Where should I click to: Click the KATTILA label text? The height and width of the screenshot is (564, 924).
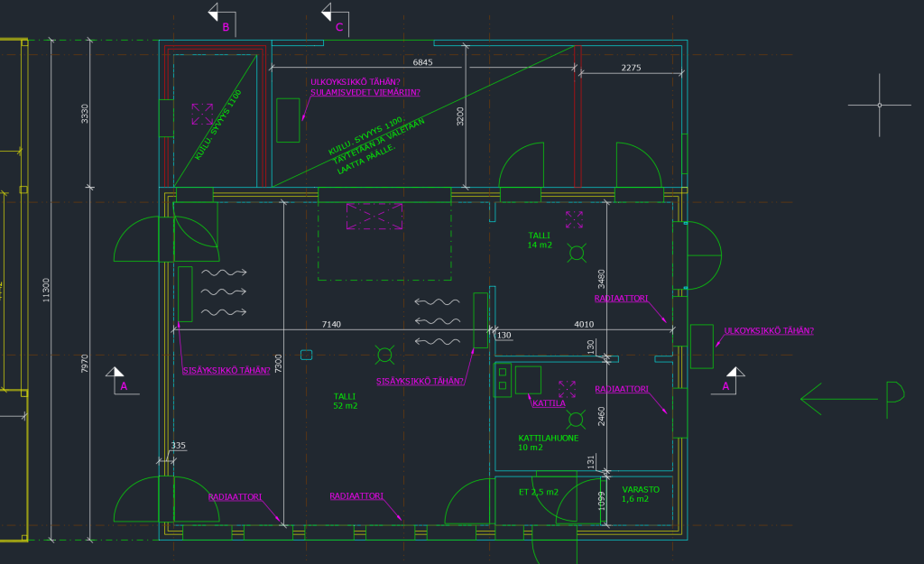pos(549,403)
